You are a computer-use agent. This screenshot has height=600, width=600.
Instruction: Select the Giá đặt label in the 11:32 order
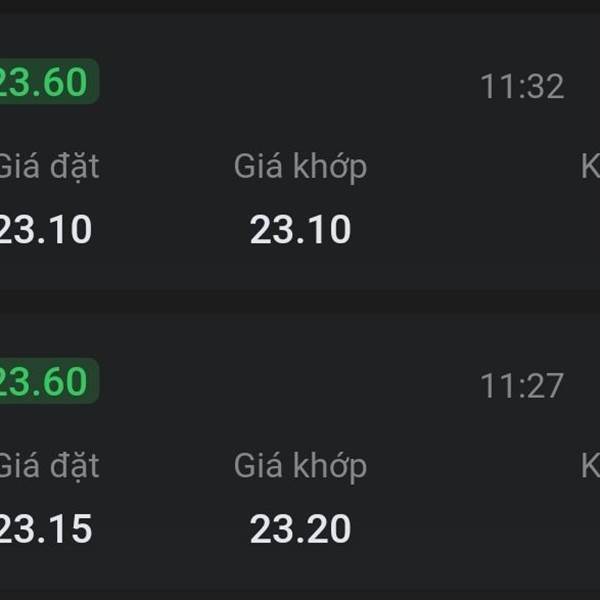pos(48,166)
